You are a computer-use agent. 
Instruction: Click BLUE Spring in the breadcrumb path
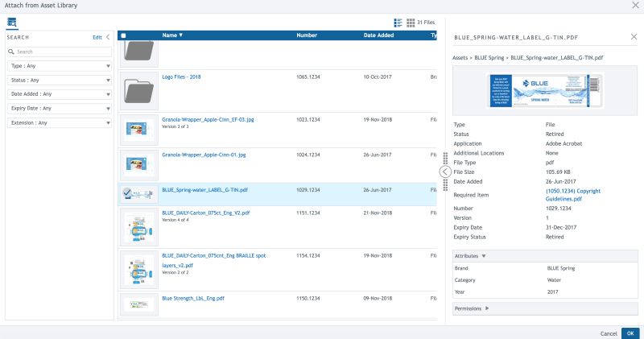489,58
